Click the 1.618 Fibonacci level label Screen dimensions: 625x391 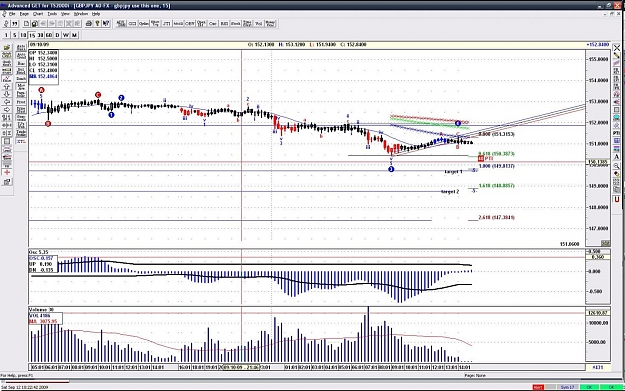point(496,186)
